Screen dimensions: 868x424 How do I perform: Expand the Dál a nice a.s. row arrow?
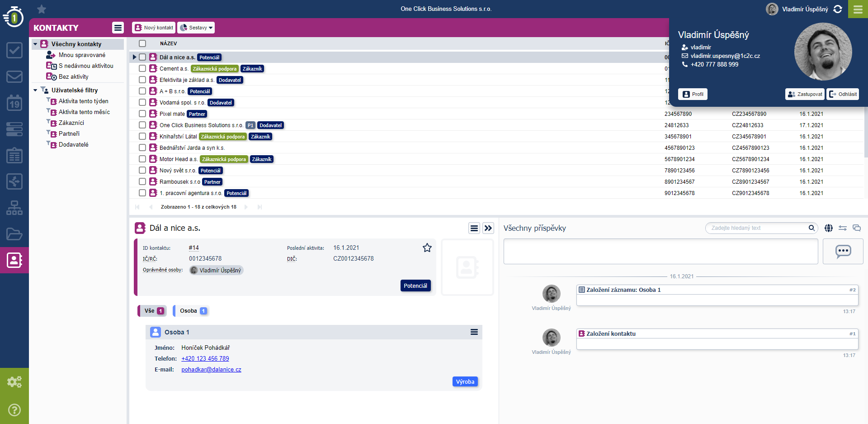[134, 57]
